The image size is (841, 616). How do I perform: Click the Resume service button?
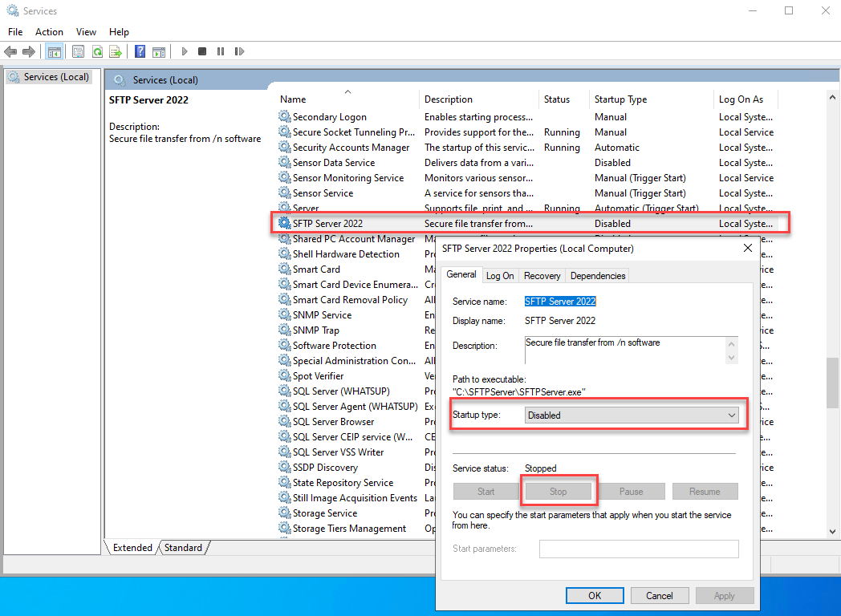click(x=705, y=492)
